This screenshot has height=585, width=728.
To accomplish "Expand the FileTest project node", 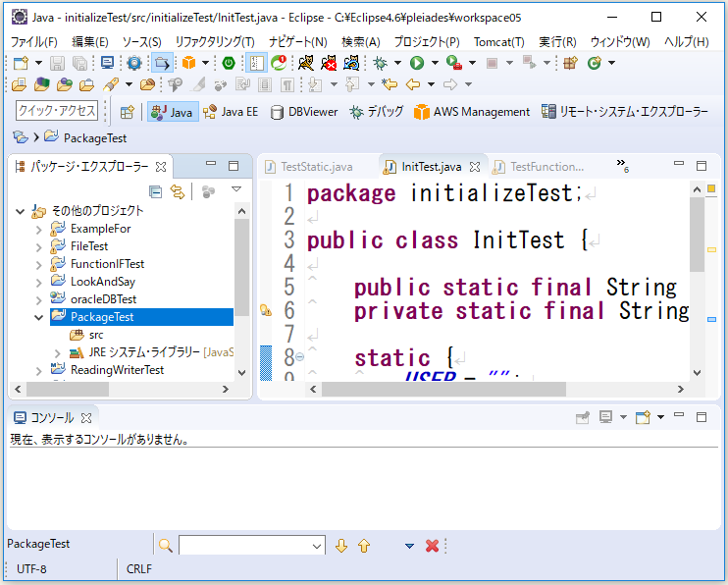I will (39, 246).
